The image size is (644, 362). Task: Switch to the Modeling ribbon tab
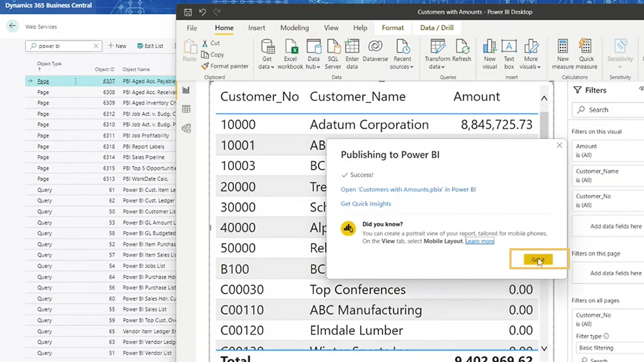294,28
